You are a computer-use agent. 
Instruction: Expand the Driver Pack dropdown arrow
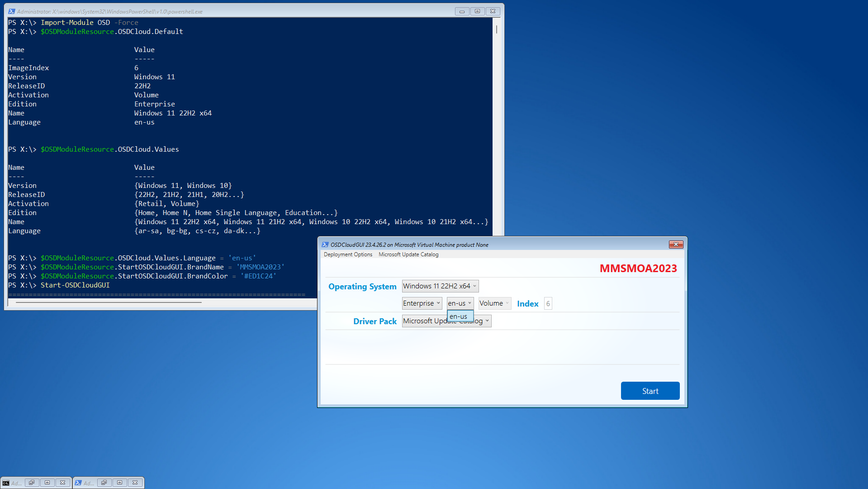click(x=487, y=321)
